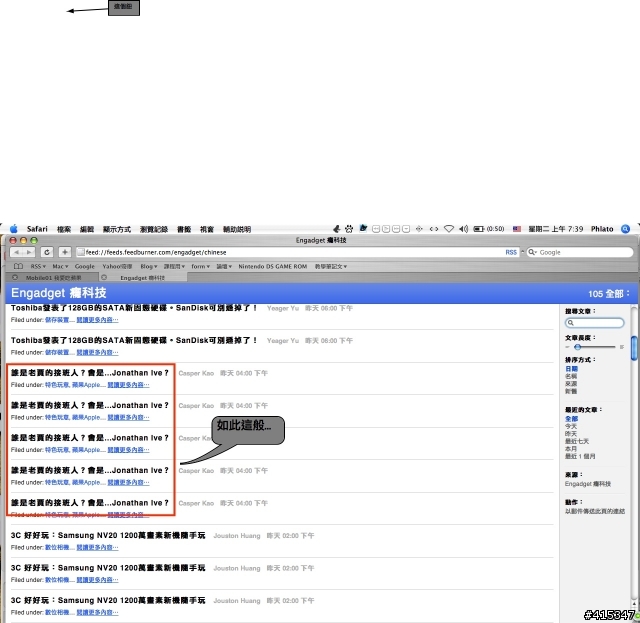This screenshot has height=623, width=640.
Task: Filter articles to 本月
Action: [571, 448]
